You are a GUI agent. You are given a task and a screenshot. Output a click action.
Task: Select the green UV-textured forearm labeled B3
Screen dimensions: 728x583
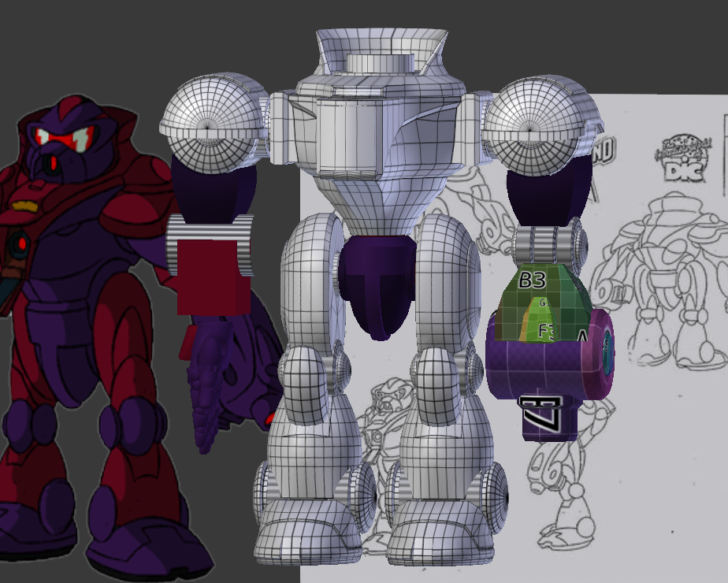pos(543,303)
